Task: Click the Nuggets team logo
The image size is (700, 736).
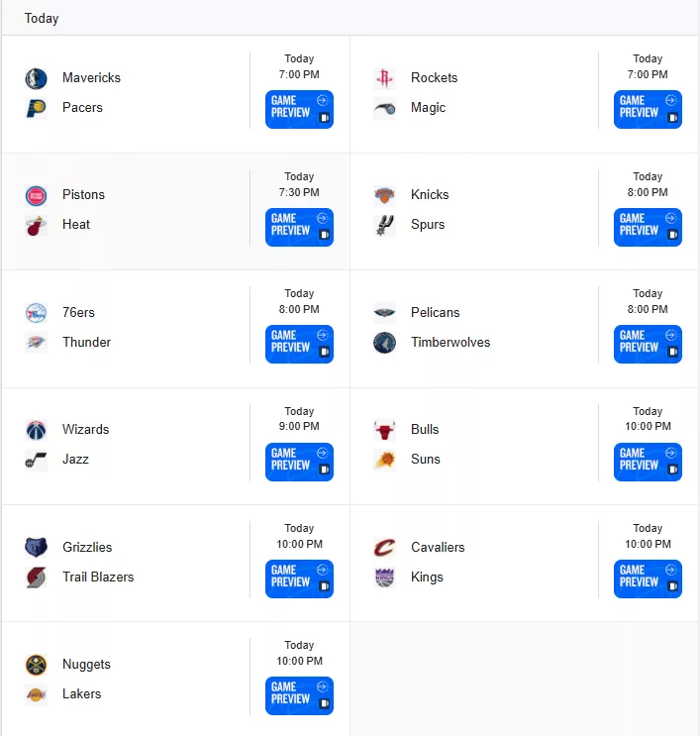Action: [x=36, y=665]
